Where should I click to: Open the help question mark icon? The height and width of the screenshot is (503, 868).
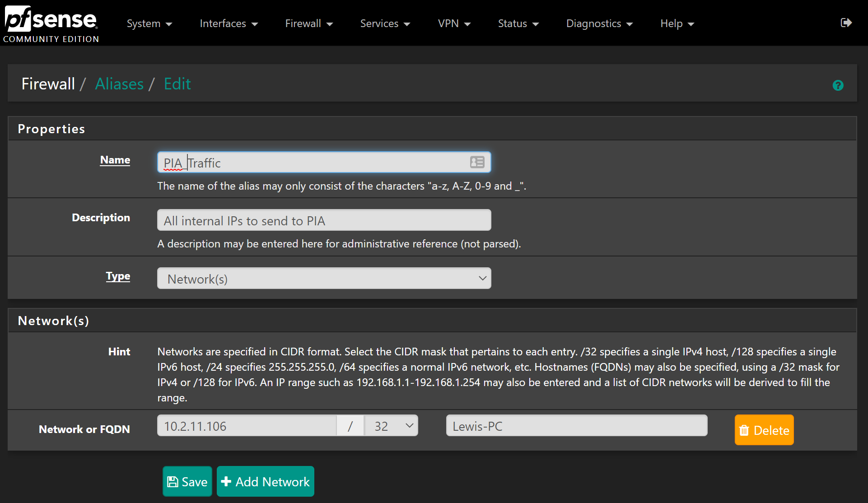(x=838, y=85)
